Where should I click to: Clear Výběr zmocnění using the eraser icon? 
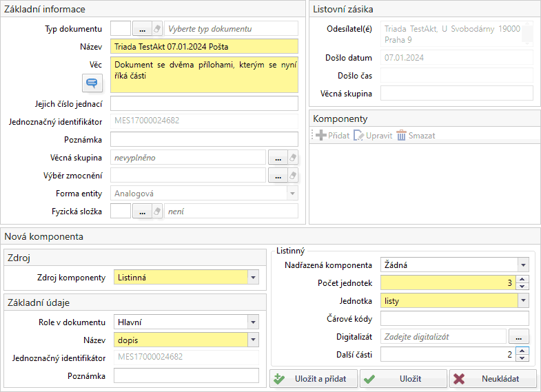[292, 176]
